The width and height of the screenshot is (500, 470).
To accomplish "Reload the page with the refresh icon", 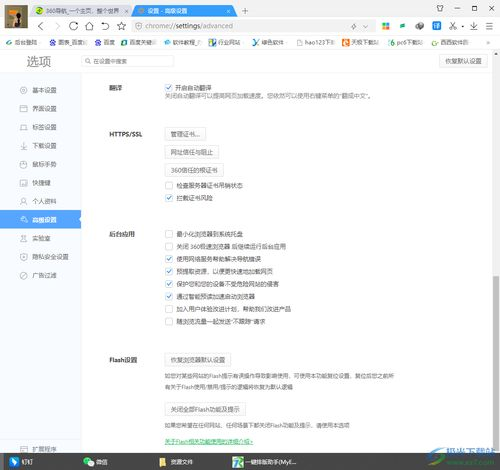I will click(x=73, y=26).
